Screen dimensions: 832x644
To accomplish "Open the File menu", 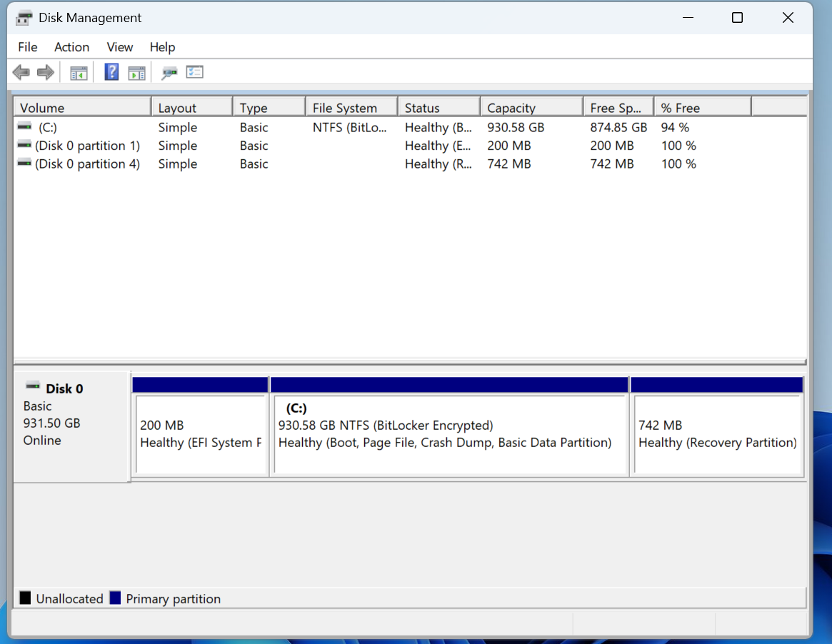I will 27,47.
